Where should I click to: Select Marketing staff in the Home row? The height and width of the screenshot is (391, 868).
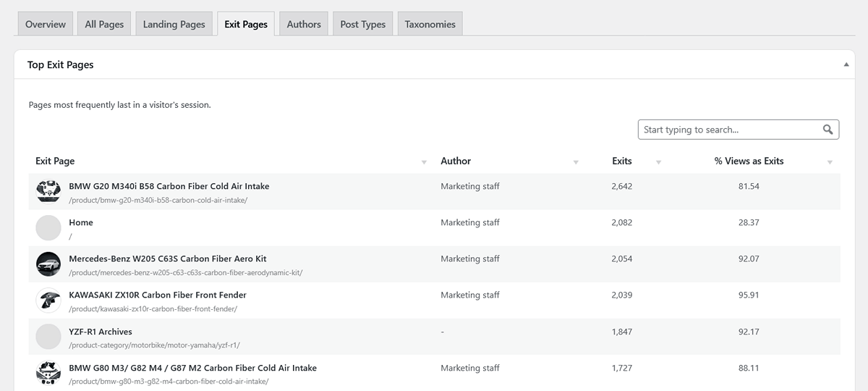470,222
